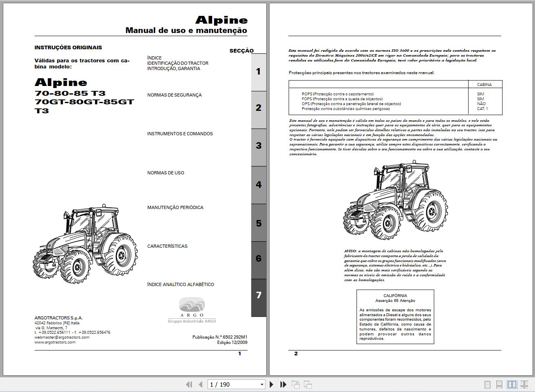Open the page number dropdown
The width and height of the screenshot is (535, 392).
click(x=262, y=385)
